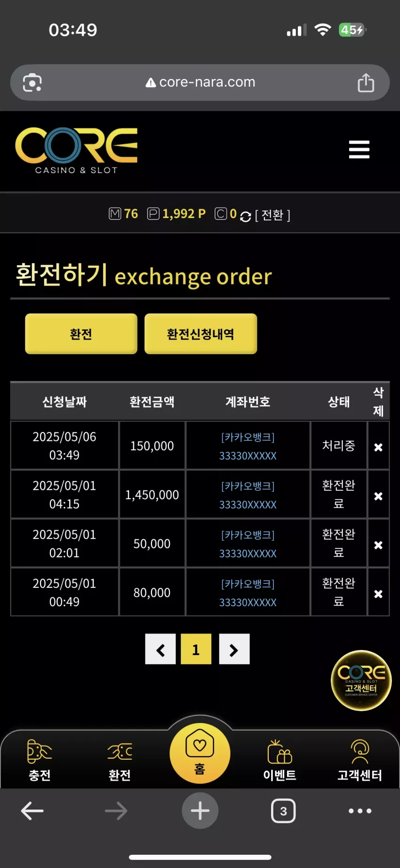Go to the next page arrow
Screen dimensions: 400x868
pyautogui.click(x=234, y=649)
